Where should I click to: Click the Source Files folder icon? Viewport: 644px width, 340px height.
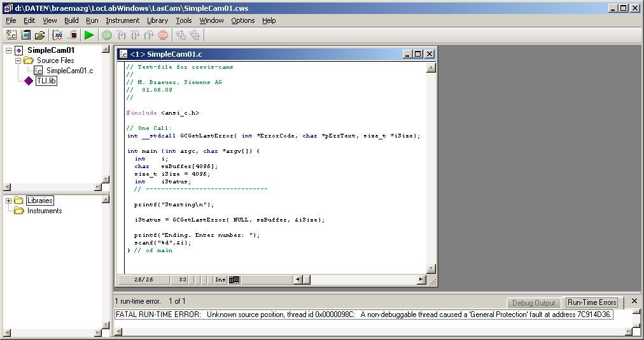[x=29, y=60]
